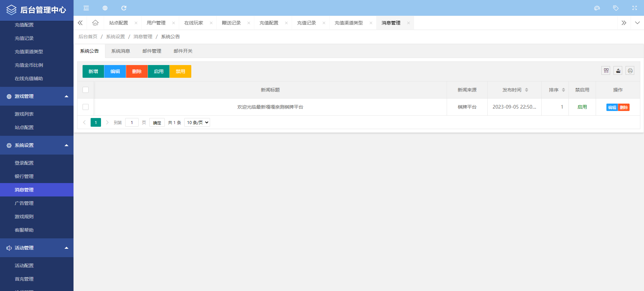Click the export table icon

coord(618,71)
